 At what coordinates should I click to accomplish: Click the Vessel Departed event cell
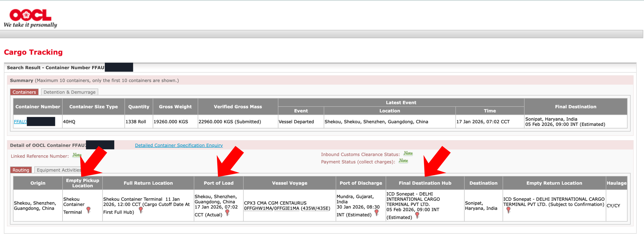tap(296, 122)
